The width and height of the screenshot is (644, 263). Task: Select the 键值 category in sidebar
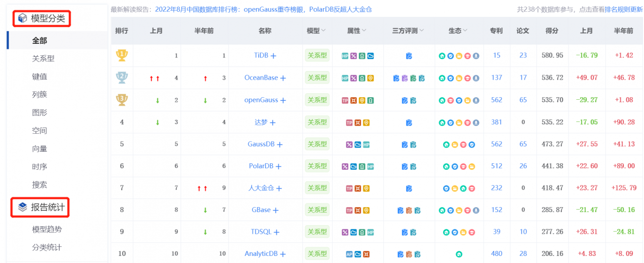click(x=40, y=77)
